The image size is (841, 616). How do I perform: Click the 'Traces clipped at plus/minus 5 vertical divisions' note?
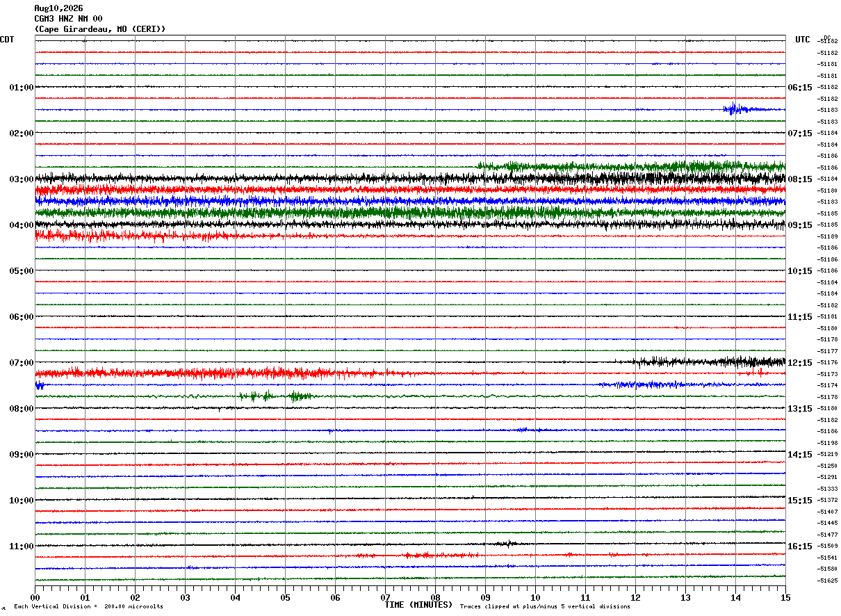pos(545,607)
